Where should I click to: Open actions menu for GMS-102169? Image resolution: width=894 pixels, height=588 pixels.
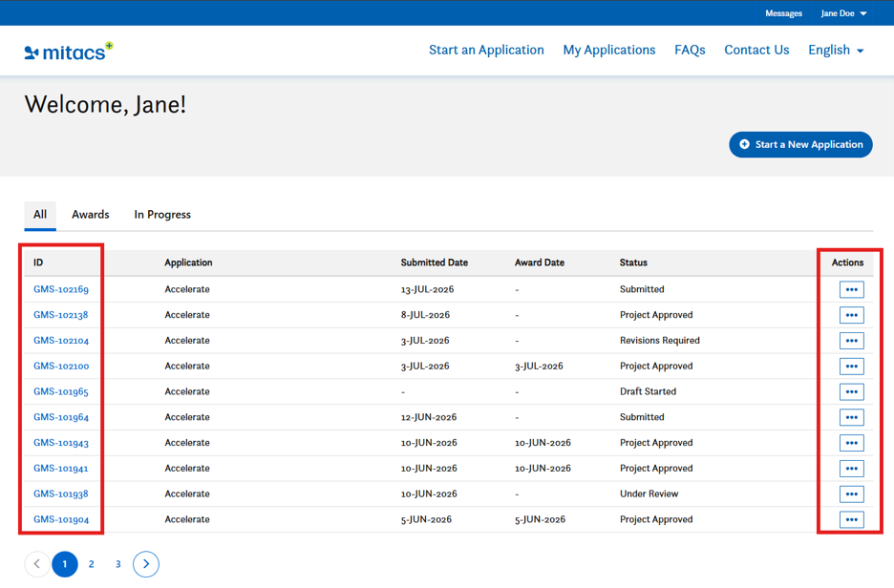[x=851, y=289]
